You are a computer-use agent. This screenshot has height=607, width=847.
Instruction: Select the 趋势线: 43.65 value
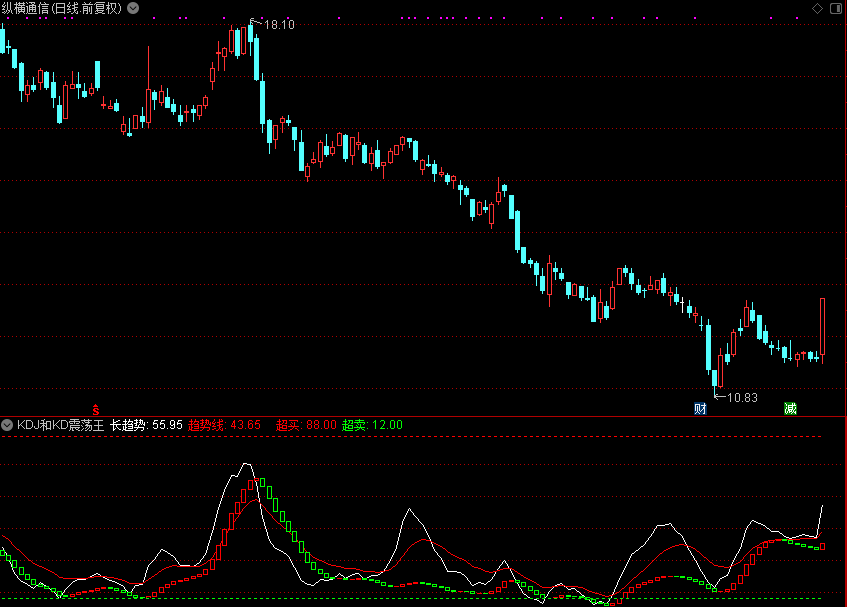(x=224, y=425)
